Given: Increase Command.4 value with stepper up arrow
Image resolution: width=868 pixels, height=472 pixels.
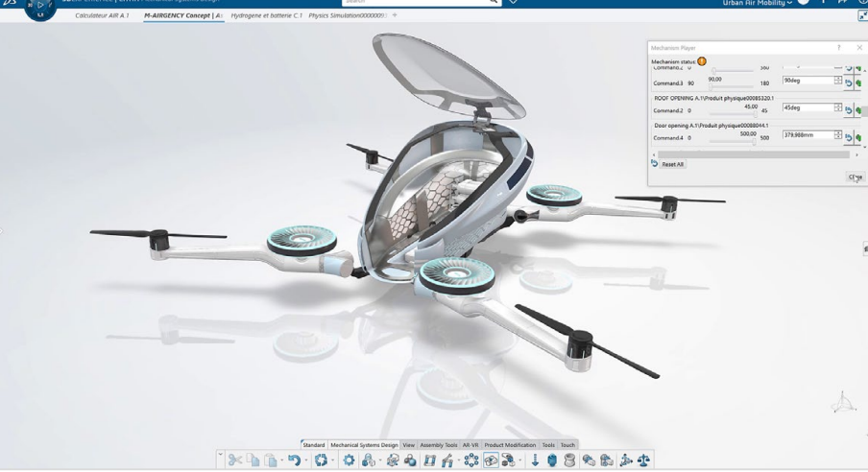Looking at the screenshot, I should point(838,132).
